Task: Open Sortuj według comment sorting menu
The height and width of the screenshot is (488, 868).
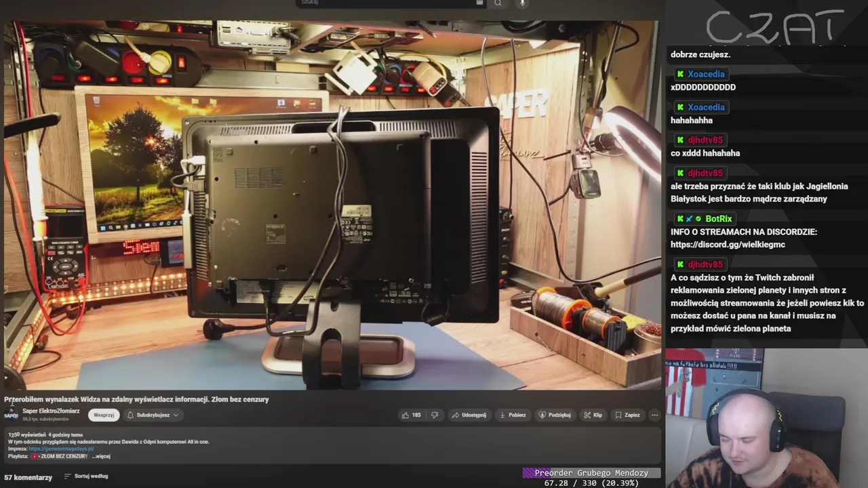Action: point(86,476)
